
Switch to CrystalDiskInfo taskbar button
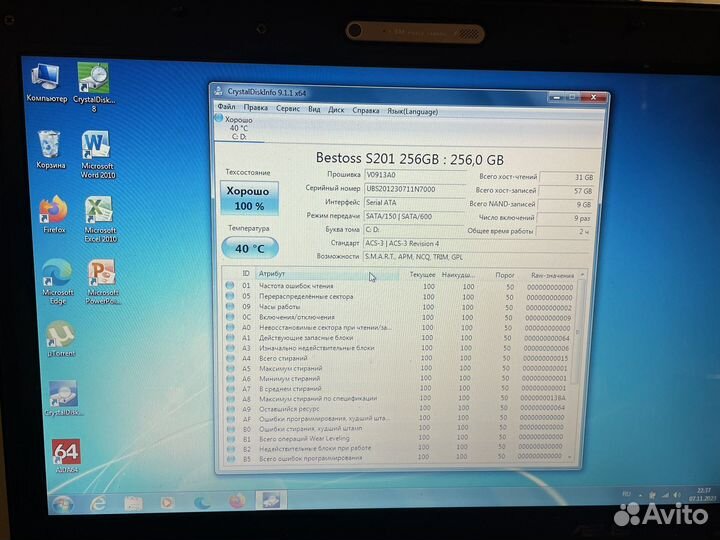click(x=271, y=500)
